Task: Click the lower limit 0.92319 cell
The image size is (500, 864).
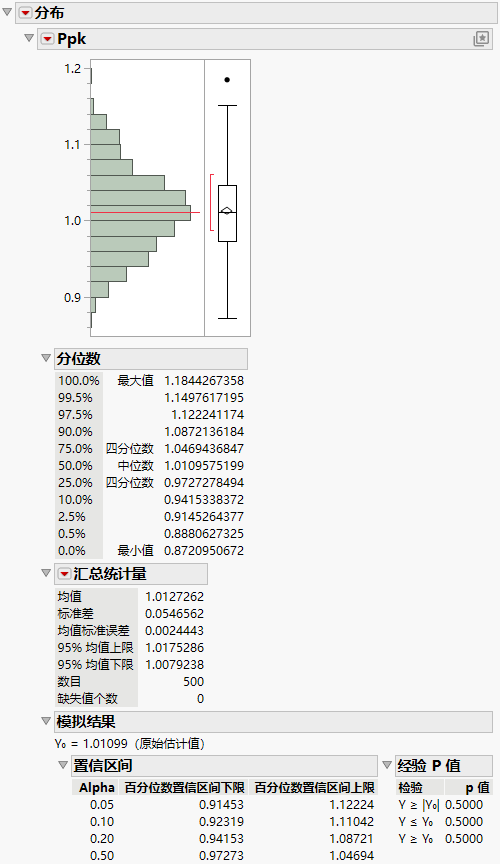Action: pyautogui.click(x=221, y=822)
